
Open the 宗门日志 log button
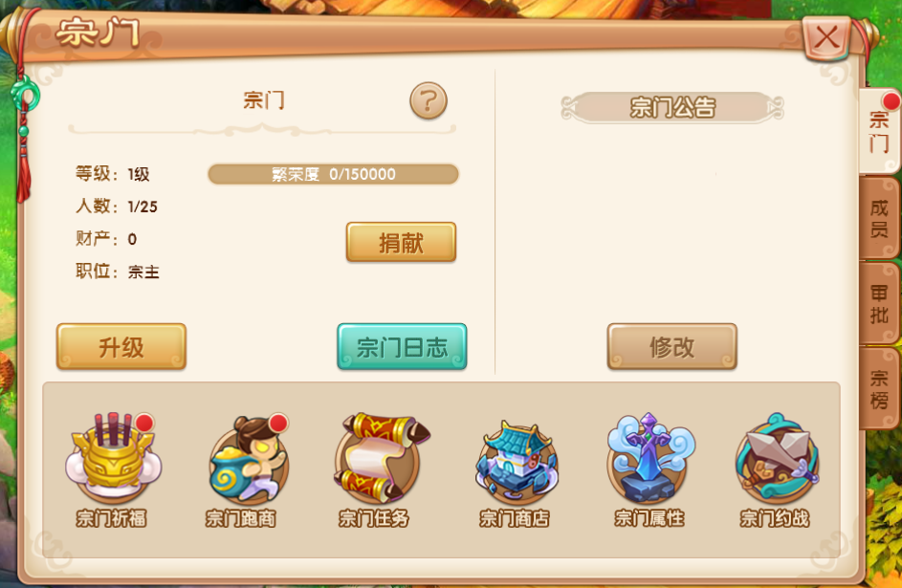coord(402,347)
